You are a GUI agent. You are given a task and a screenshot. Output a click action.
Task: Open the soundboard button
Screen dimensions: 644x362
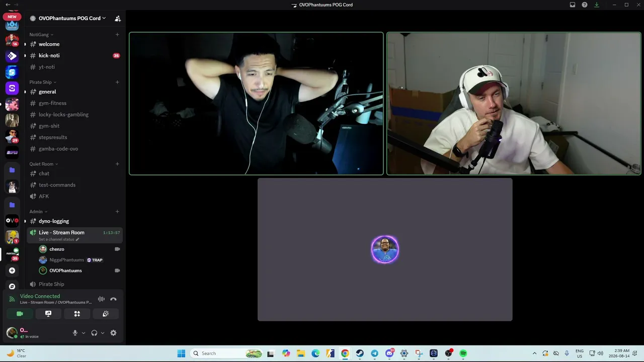click(x=106, y=314)
